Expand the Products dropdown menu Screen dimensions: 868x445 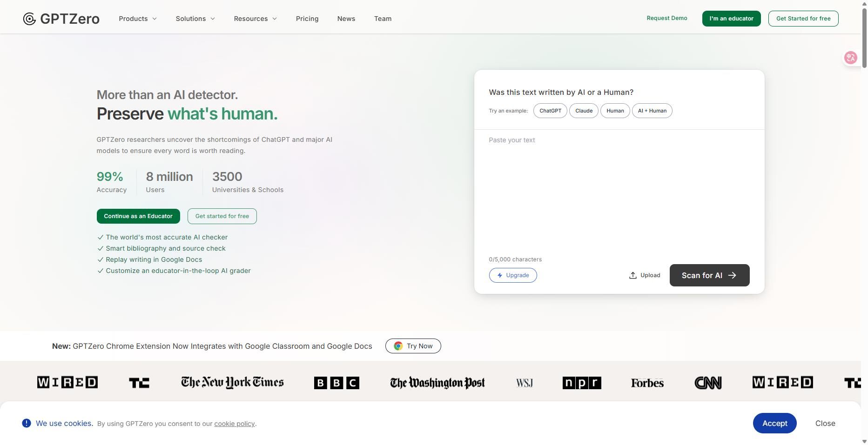[138, 19]
